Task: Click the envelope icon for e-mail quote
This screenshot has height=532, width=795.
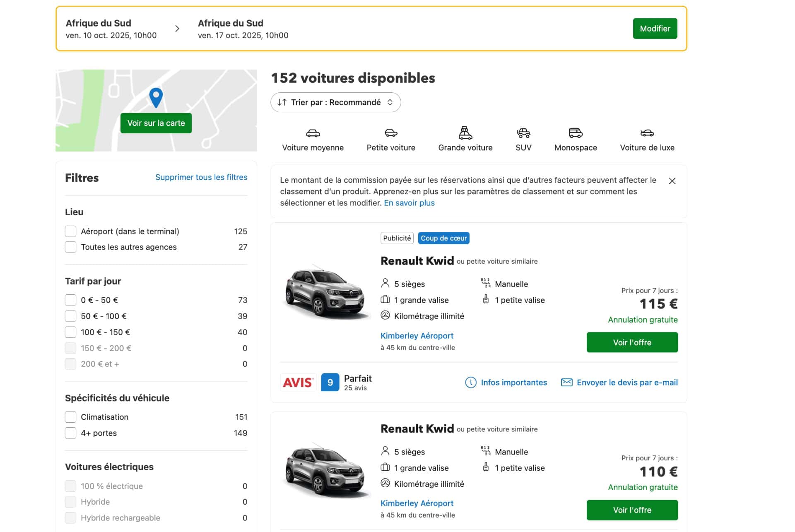Action: pos(566,382)
